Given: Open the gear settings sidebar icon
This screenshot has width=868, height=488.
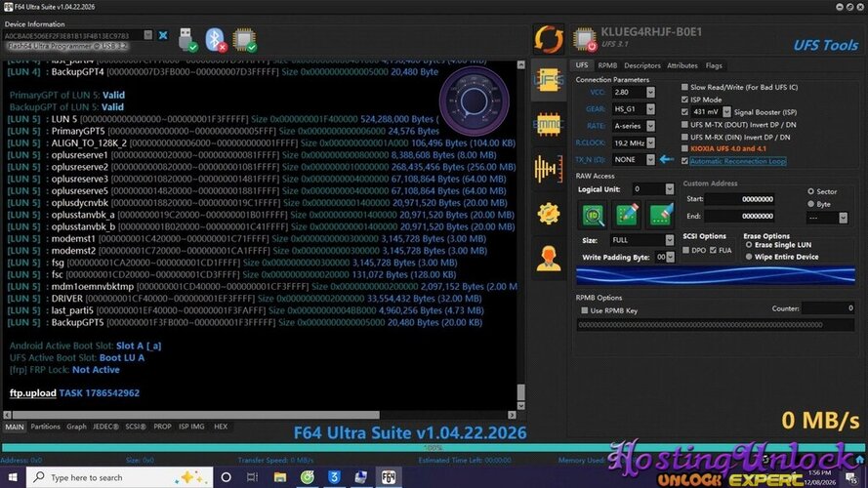Looking at the screenshot, I should coord(548,214).
